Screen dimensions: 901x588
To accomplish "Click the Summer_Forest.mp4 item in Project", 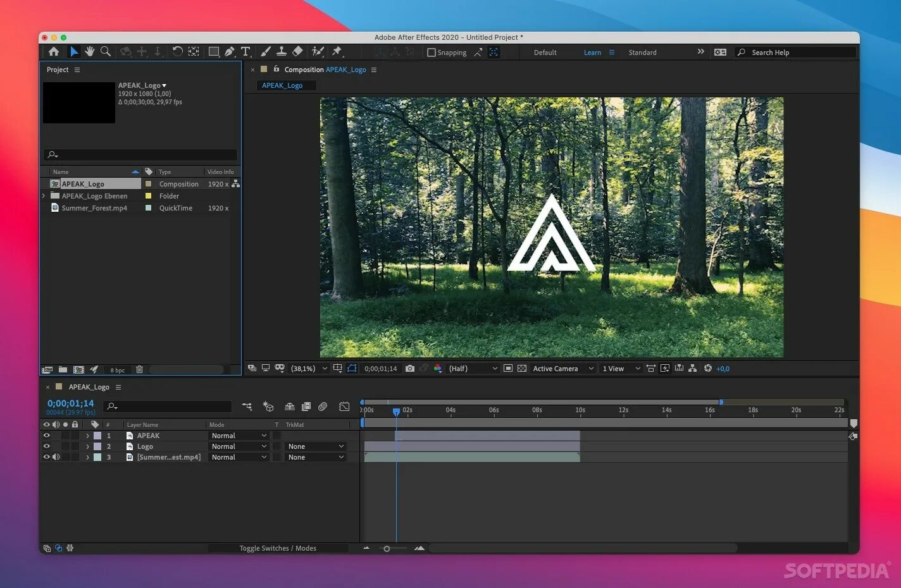I will pos(94,208).
